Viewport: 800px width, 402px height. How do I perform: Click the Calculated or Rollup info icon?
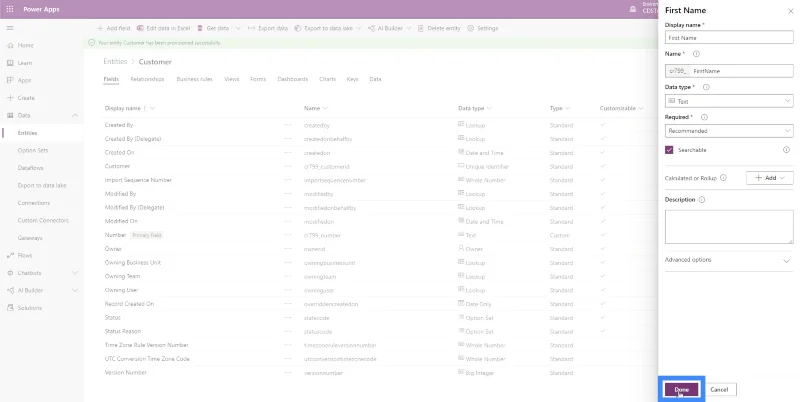coord(723,178)
